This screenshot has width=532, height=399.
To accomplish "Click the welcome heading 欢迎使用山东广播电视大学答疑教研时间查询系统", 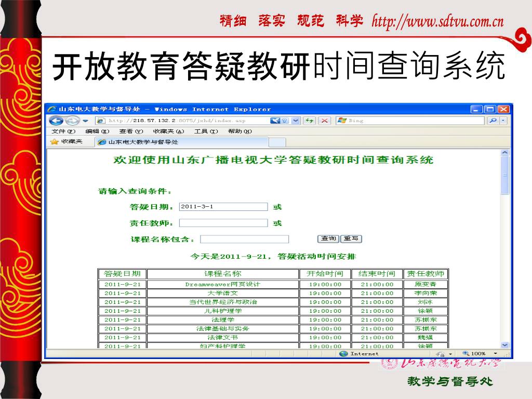I will point(273,160).
